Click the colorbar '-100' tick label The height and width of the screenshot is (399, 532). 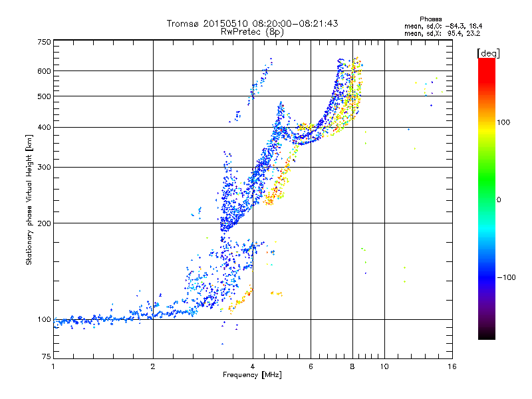pos(506,277)
